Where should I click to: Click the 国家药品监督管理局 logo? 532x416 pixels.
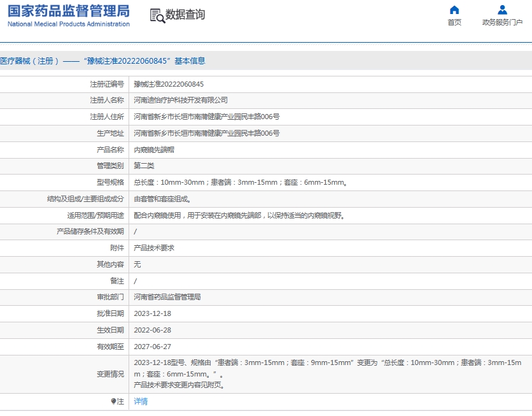coord(69,11)
